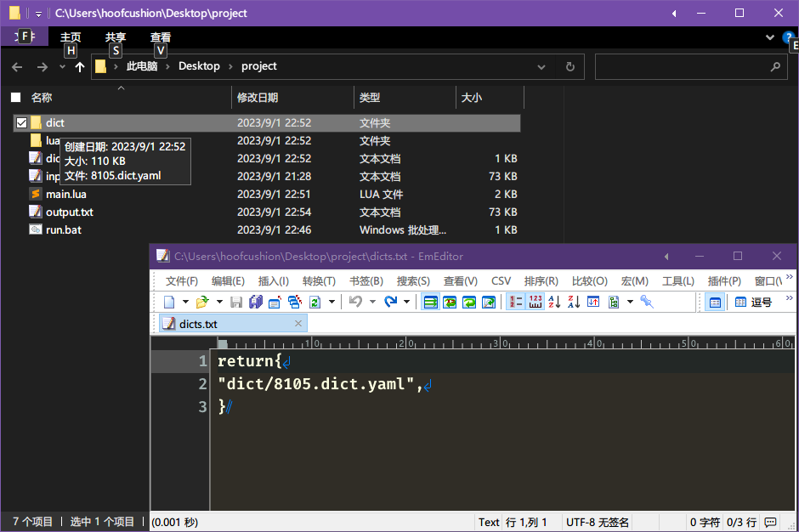Click the New file icon in EmEditor

click(169, 303)
